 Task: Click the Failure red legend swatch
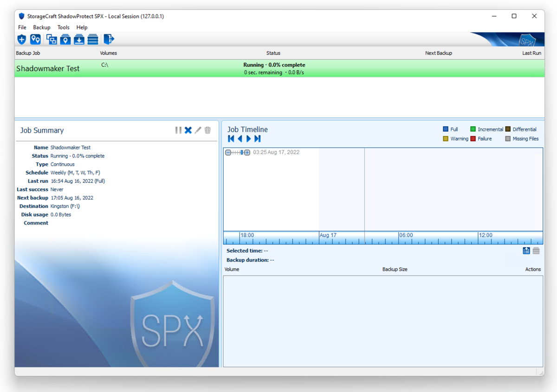click(473, 139)
